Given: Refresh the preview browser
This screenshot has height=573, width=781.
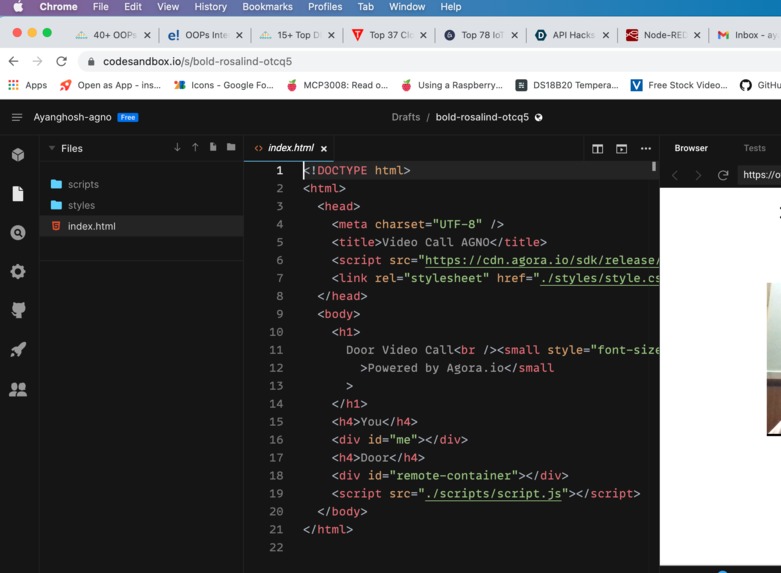Looking at the screenshot, I should (723, 175).
